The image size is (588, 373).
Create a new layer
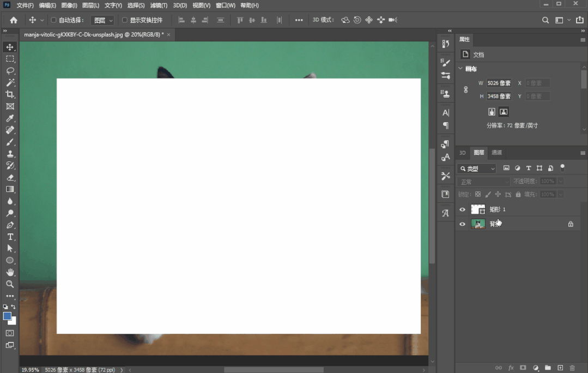[560, 368]
